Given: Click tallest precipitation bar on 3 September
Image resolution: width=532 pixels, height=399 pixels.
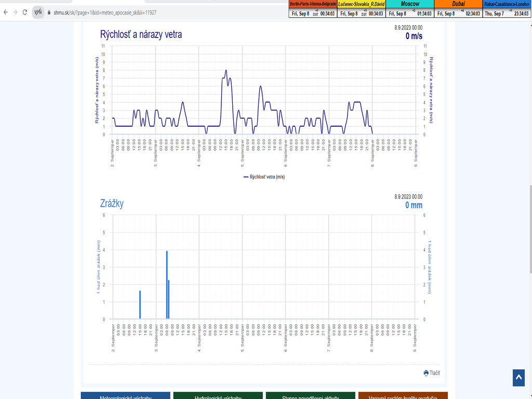Looking at the screenshot, I should coord(167,285).
